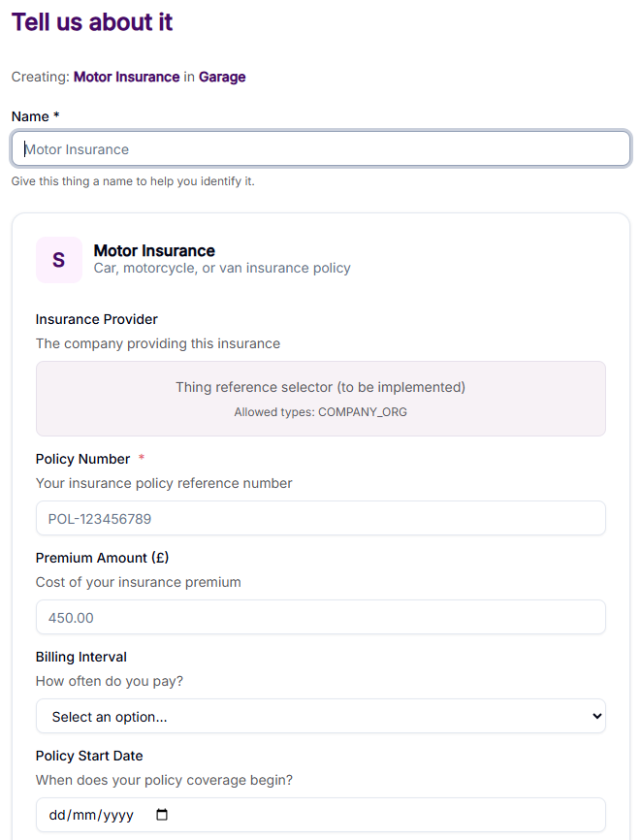
Task: Click the POL-123456789 placeholder field
Action: click(320, 518)
